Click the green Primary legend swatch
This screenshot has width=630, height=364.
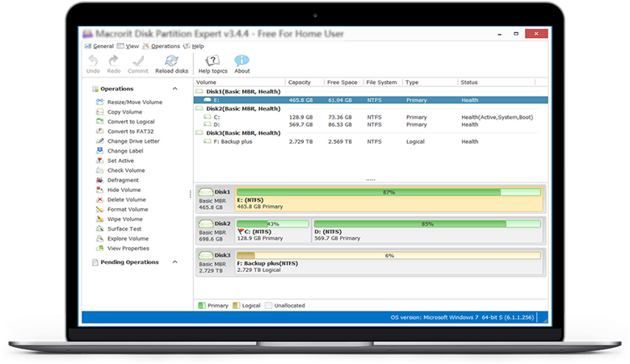[x=202, y=306]
